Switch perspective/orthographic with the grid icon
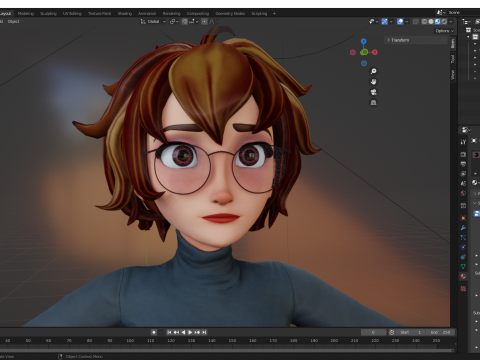Screen dimensions: 480x360 click(373, 103)
